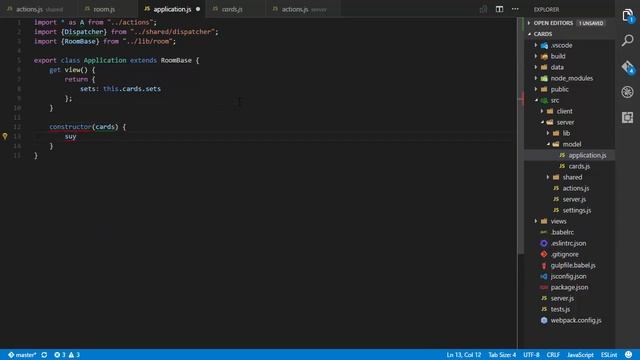
Task: Click the errors count icon in status bar
Action: (57, 355)
